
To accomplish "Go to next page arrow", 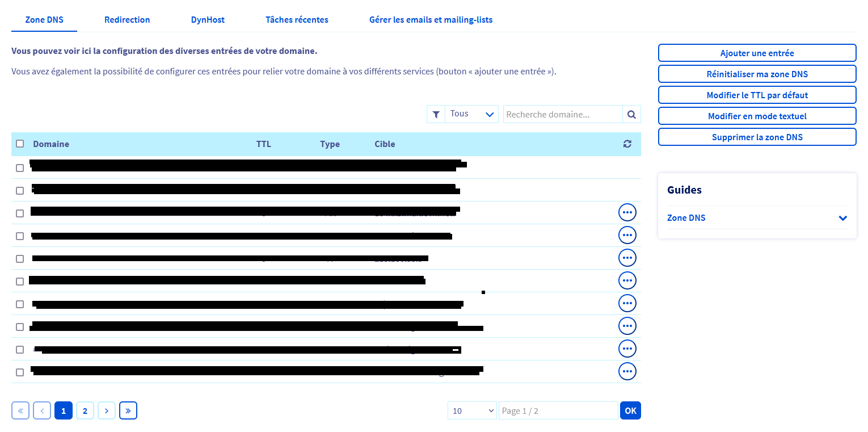I will [x=107, y=410].
